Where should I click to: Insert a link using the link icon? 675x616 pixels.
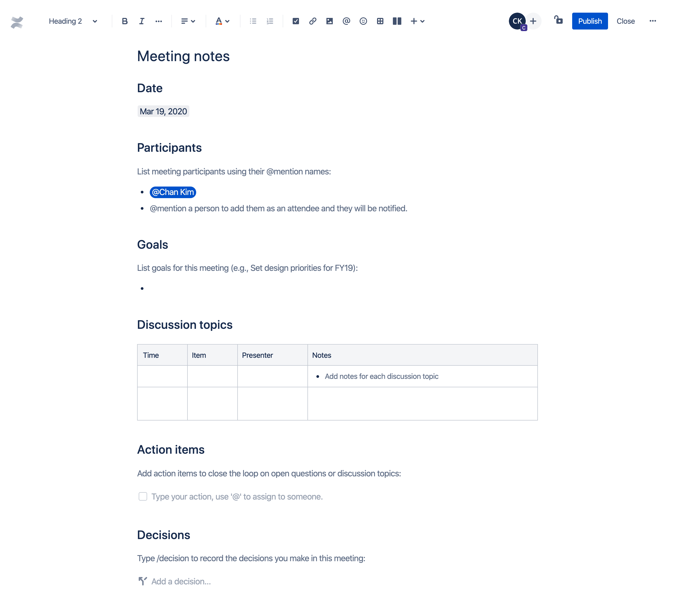click(312, 21)
